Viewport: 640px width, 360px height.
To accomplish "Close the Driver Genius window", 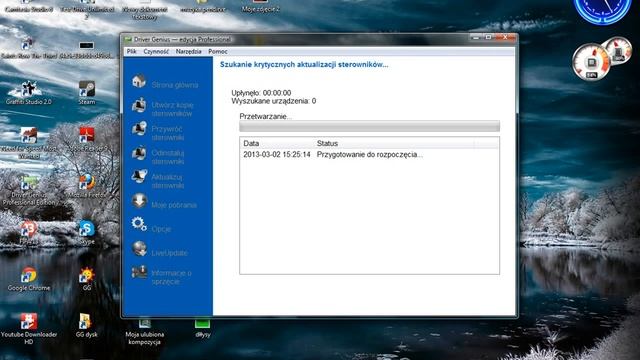I will pos(505,38).
